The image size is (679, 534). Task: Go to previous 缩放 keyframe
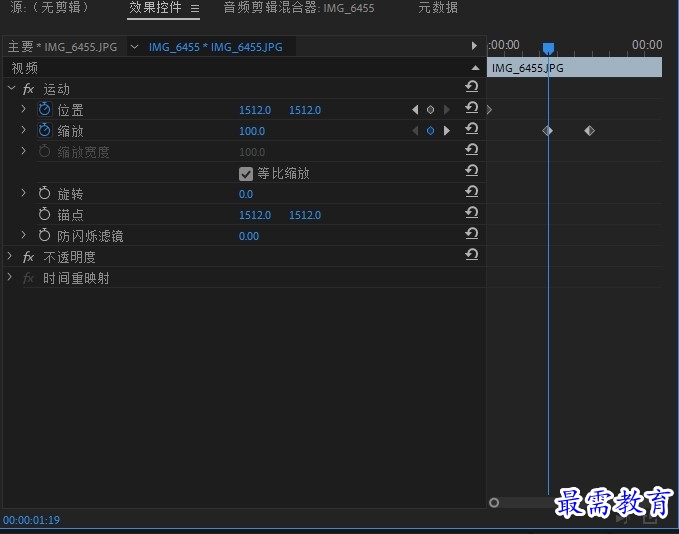415,130
